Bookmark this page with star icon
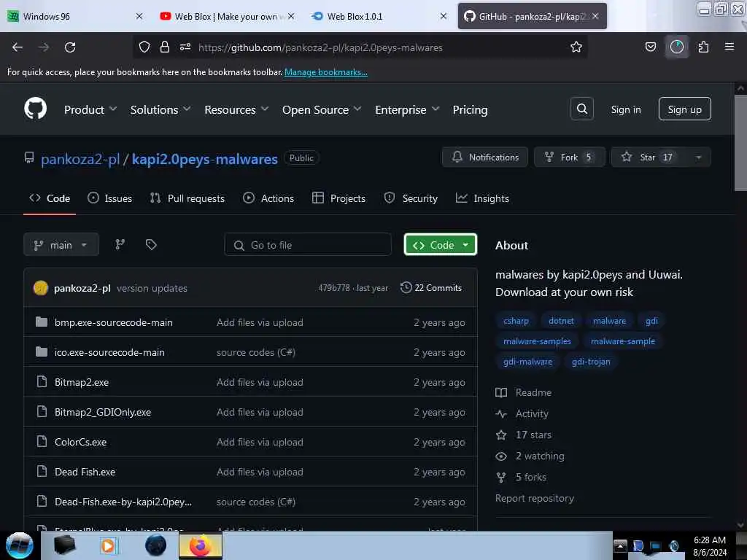 [576, 47]
